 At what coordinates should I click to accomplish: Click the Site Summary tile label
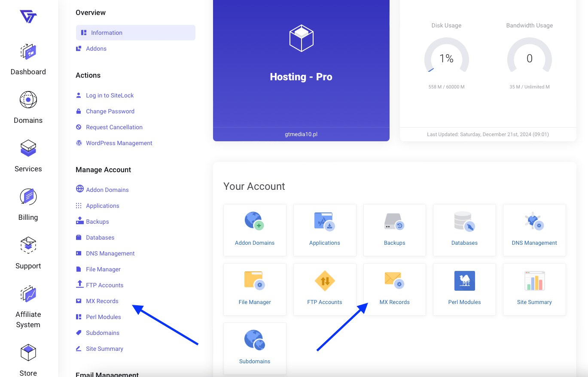point(534,302)
